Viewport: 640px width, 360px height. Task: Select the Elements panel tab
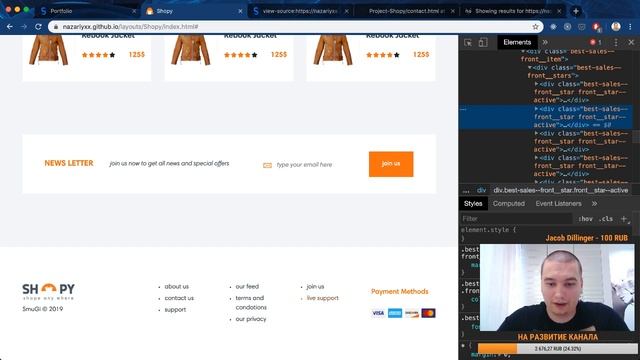[517, 42]
